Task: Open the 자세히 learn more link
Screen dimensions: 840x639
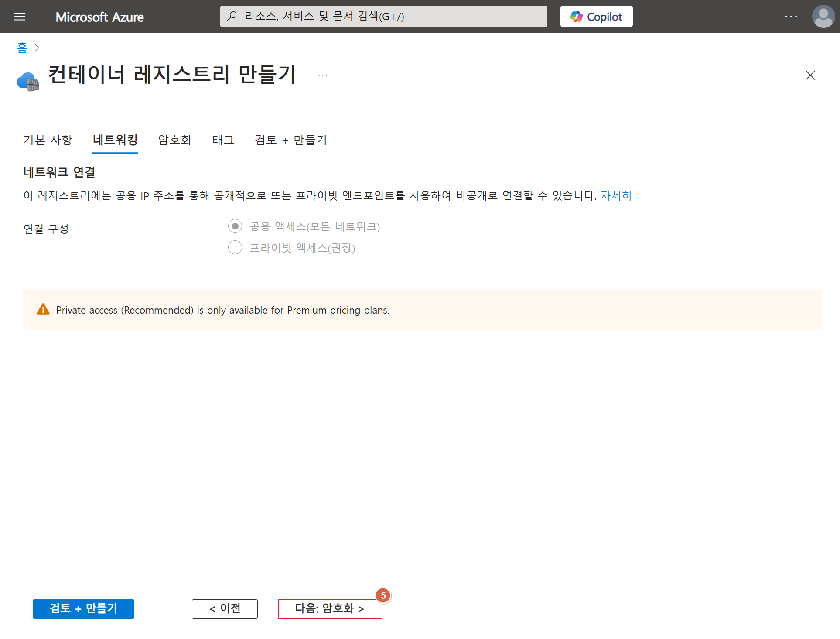Action: click(616, 195)
